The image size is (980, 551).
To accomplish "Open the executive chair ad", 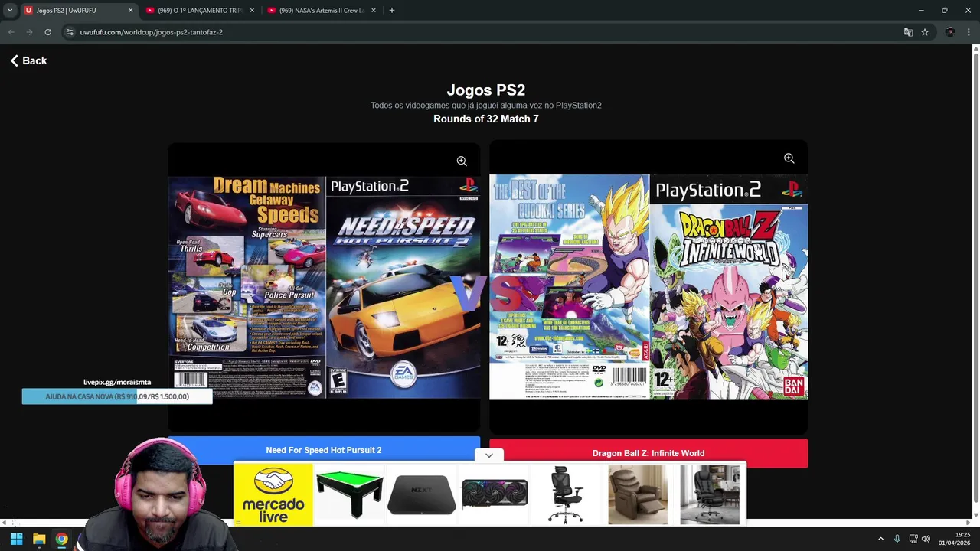I will tap(710, 495).
